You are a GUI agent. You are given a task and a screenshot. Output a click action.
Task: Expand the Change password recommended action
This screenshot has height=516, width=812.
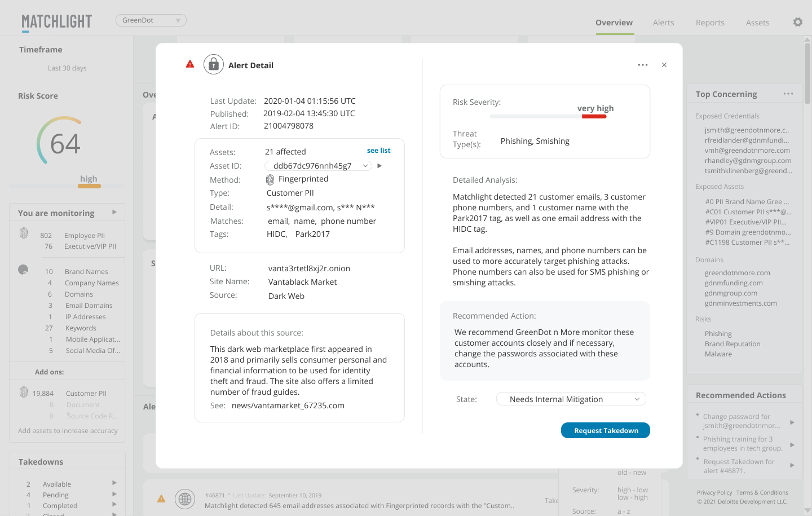pos(792,422)
